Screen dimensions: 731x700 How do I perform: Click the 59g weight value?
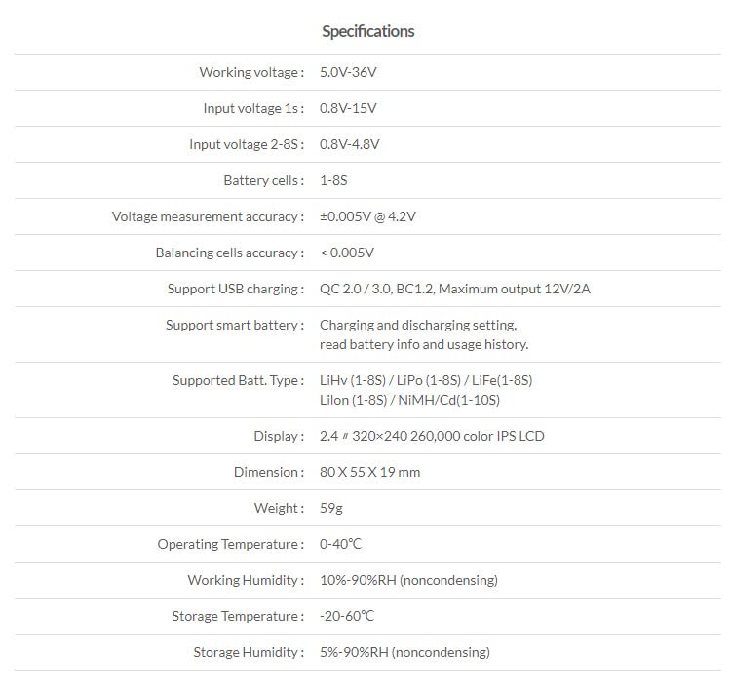(331, 508)
